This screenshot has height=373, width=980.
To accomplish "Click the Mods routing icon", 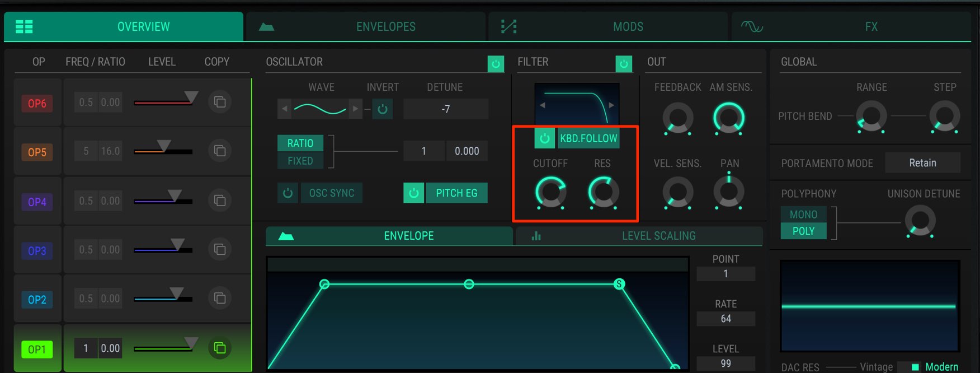I will click(x=508, y=26).
